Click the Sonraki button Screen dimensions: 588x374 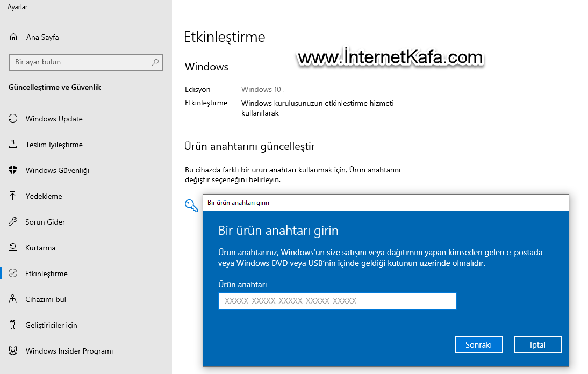(x=478, y=344)
